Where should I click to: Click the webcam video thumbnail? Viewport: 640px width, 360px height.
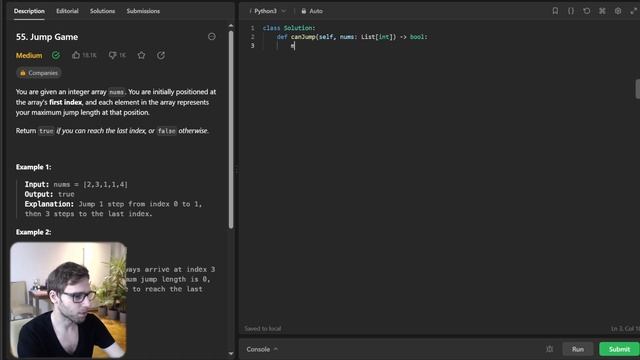click(x=68, y=300)
